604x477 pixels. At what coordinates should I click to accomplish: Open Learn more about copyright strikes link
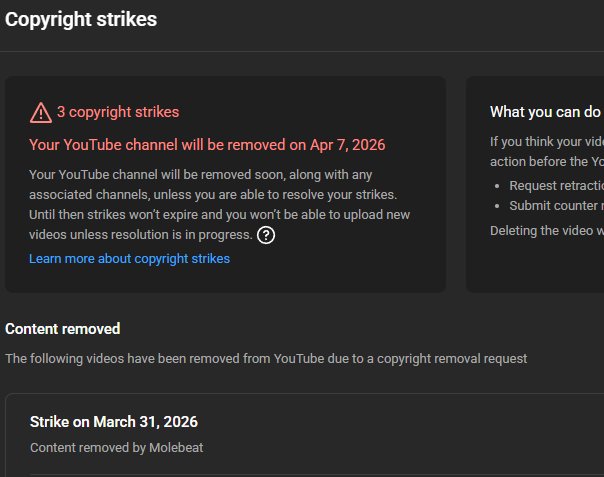[129, 259]
